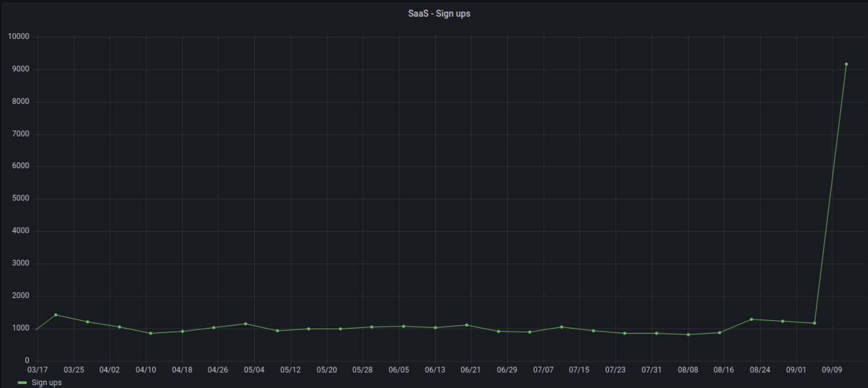Select the data point just before 06/21

(466, 325)
